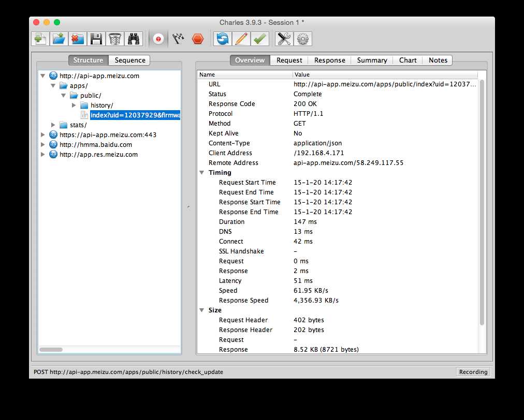Viewport: 524px width, 420px height.
Task: Clear session with trash can icon
Action: (115, 39)
